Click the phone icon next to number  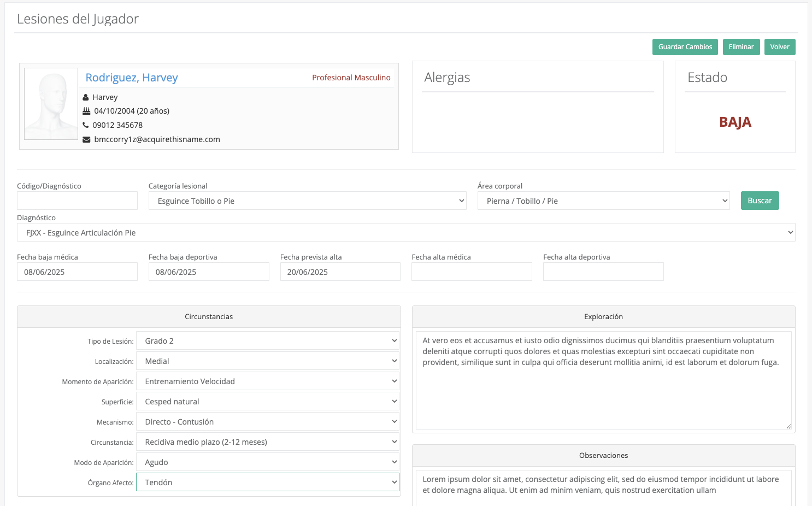pyautogui.click(x=86, y=125)
